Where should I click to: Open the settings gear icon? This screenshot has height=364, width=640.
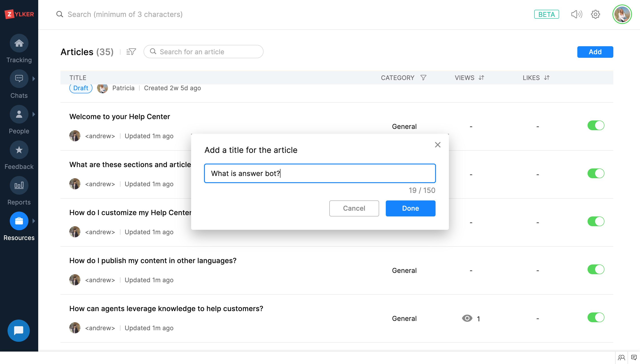[x=596, y=14]
